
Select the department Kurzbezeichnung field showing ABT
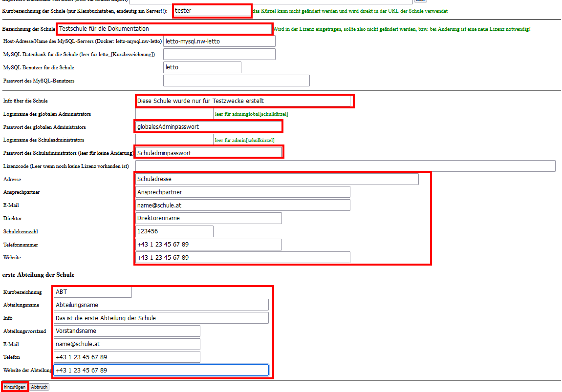pos(92,292)
